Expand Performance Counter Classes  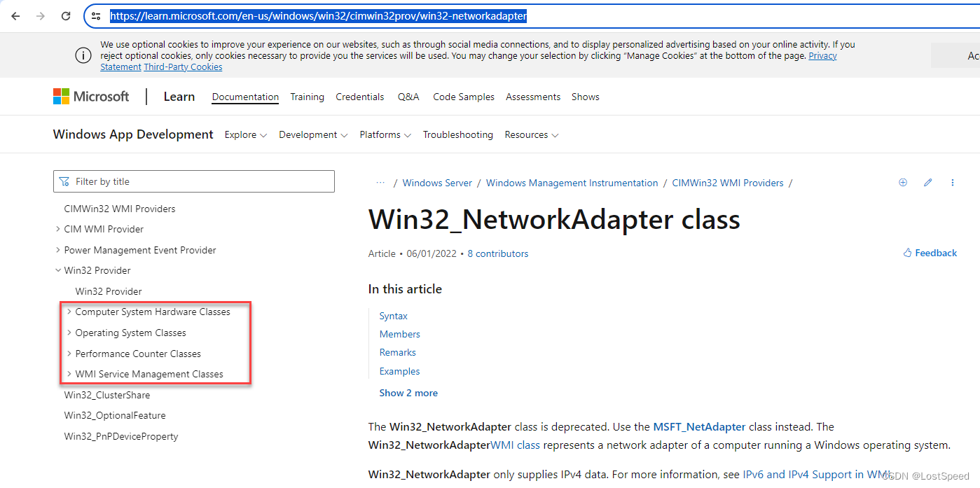coord(69,354)
